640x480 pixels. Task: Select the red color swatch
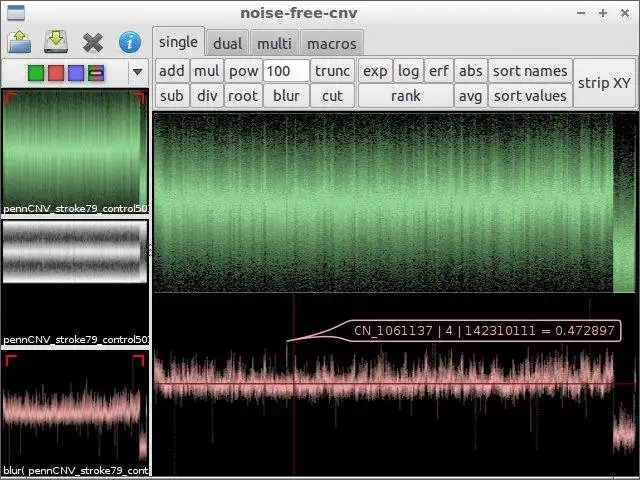56,73
